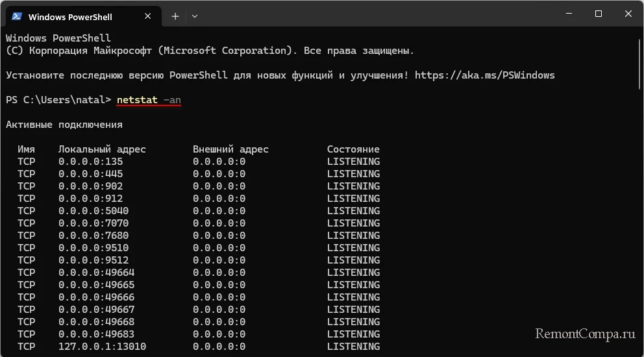The height and width of the screenshot is (357, 644).
Task: Click local address 0.0.0.0:49666
Action: click(x=96, y=297)
